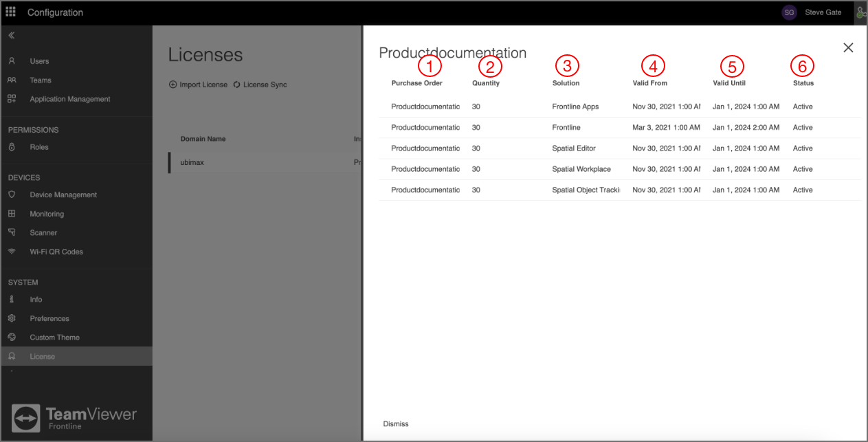
Task: Select the License menu item
Action: click(x=76, y=356)
